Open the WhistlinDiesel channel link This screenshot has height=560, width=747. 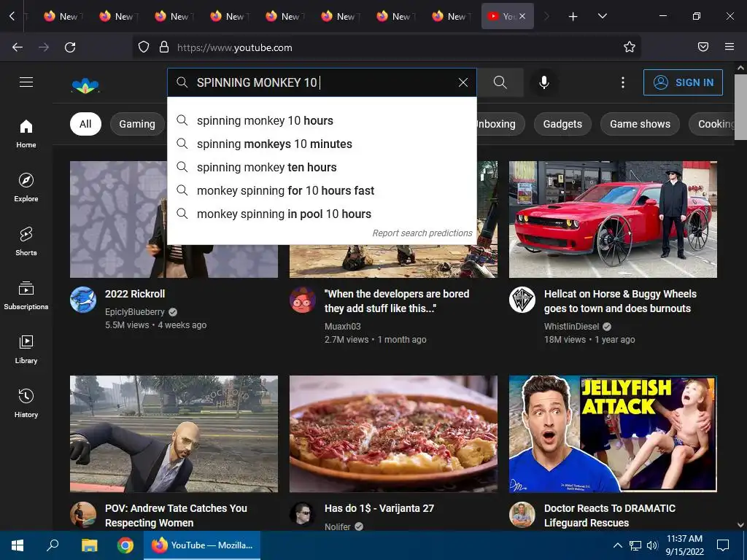coord(571,326)
